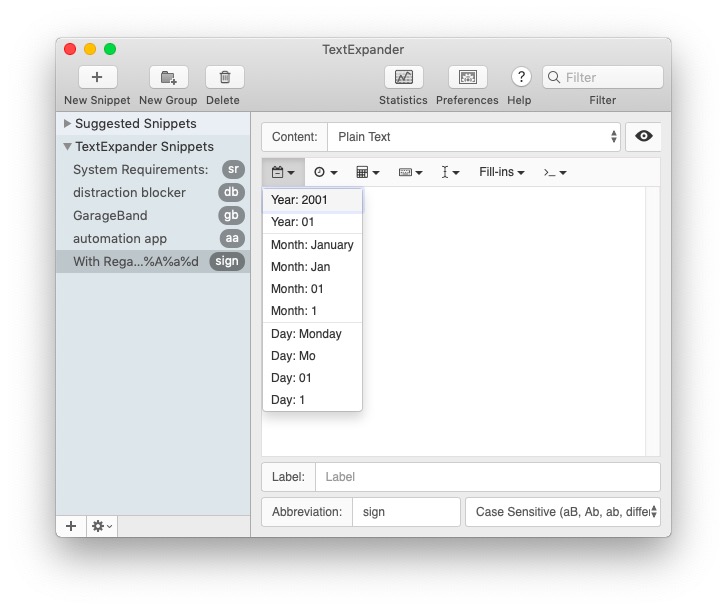Click the magnifier icon in Filter field
The image size is (727, 611).
(554, 77)
